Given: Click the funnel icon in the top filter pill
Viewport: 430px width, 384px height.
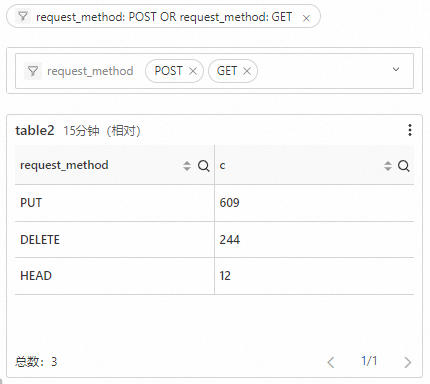Looking at the screenshot, I should point(23,16).
